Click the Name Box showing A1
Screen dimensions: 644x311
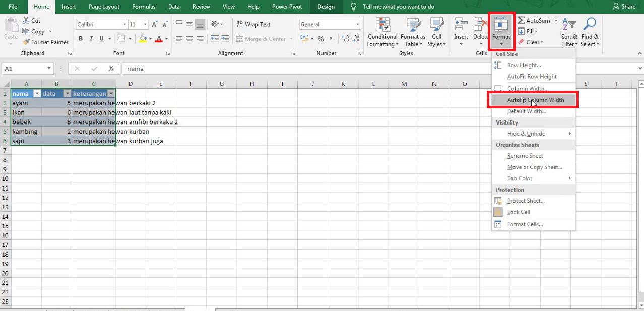[x=24, y=69]
